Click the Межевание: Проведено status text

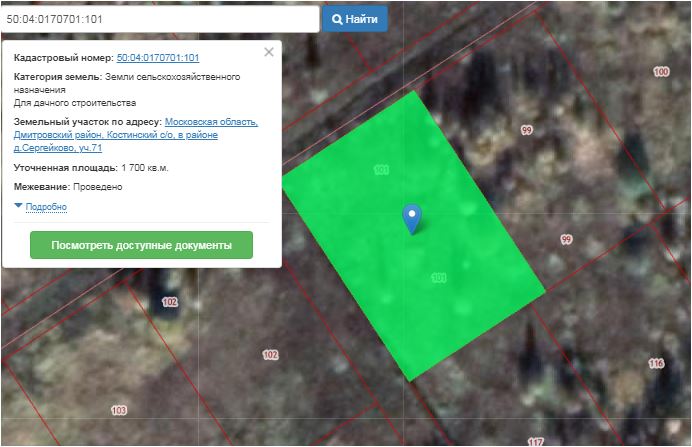(69, 187)
